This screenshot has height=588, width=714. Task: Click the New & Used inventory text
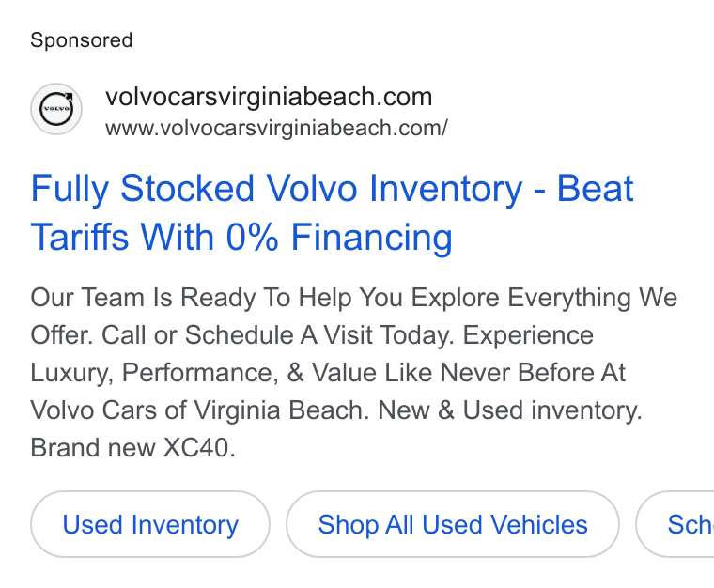click(510, 410)
